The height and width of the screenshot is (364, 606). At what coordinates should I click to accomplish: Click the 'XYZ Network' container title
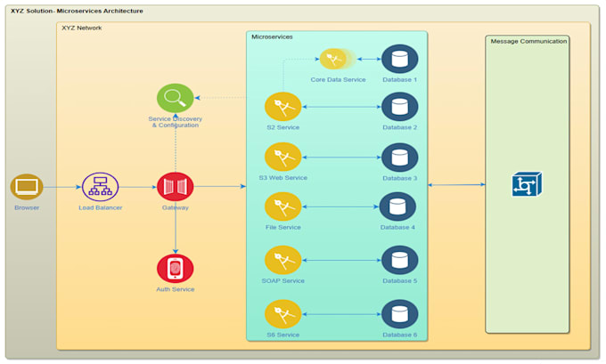(82, 28)
